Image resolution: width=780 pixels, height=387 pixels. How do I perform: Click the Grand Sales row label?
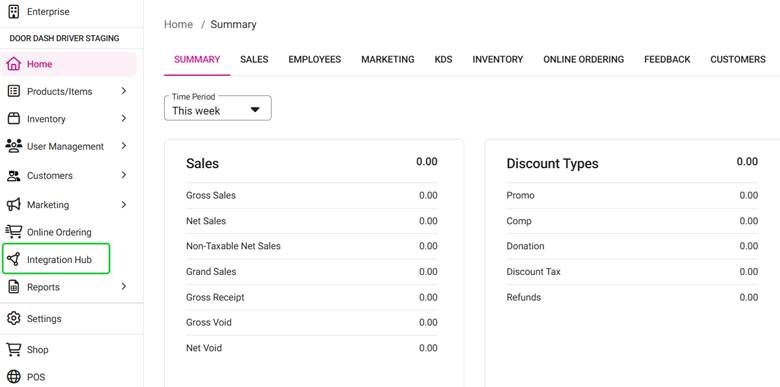211,272
